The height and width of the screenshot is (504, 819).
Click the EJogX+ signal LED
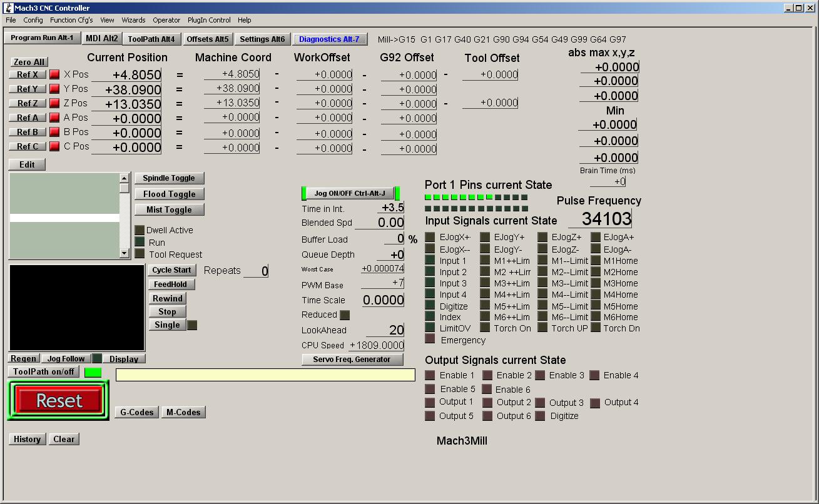[430, 237]
